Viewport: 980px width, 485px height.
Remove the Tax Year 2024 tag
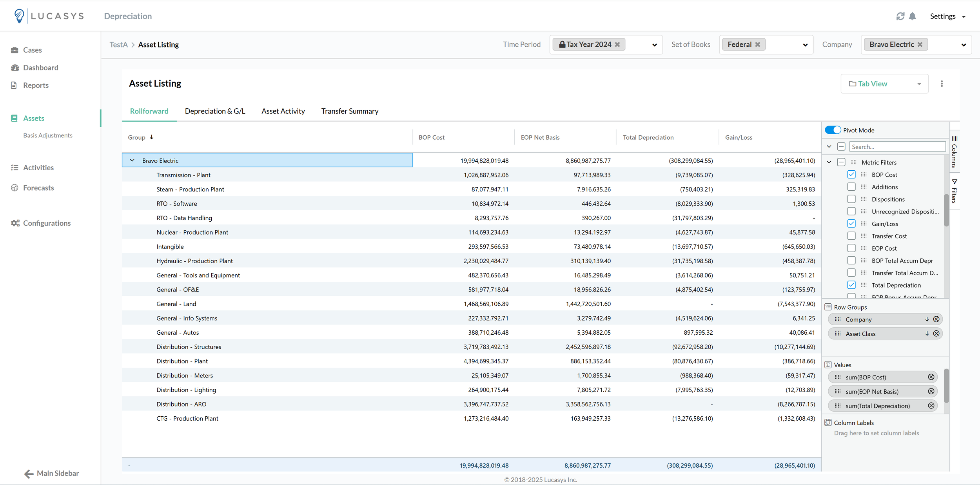[x=617, y=44]
